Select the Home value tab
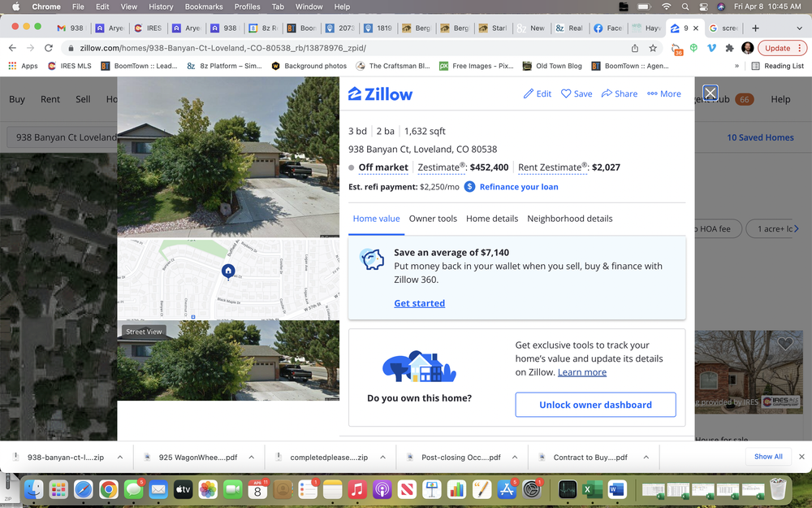The image size is (812, 508). (377, 219)
